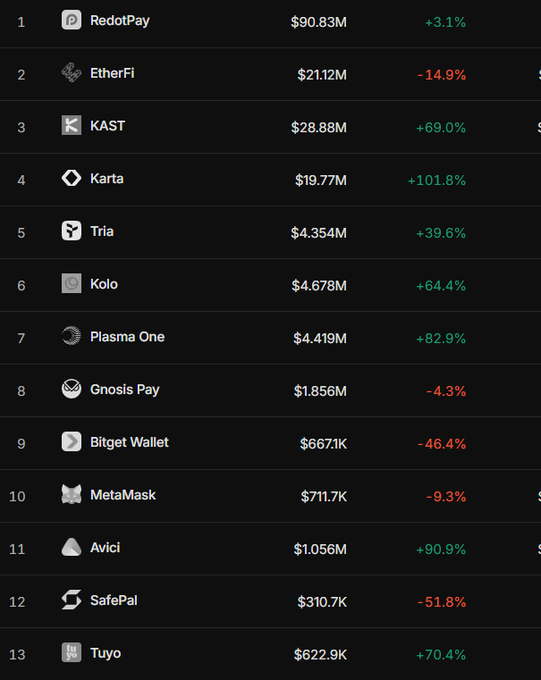Open the Tria name link
The image size is (541, 680).
(102, 232)
